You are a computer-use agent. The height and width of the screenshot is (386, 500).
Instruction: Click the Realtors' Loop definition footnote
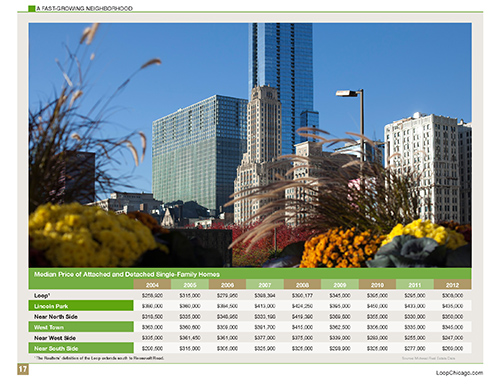click(99, 358)
